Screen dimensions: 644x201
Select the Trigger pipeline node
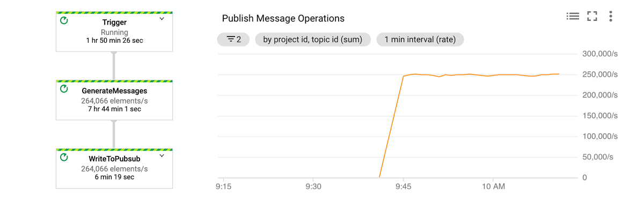click(114, 31)
